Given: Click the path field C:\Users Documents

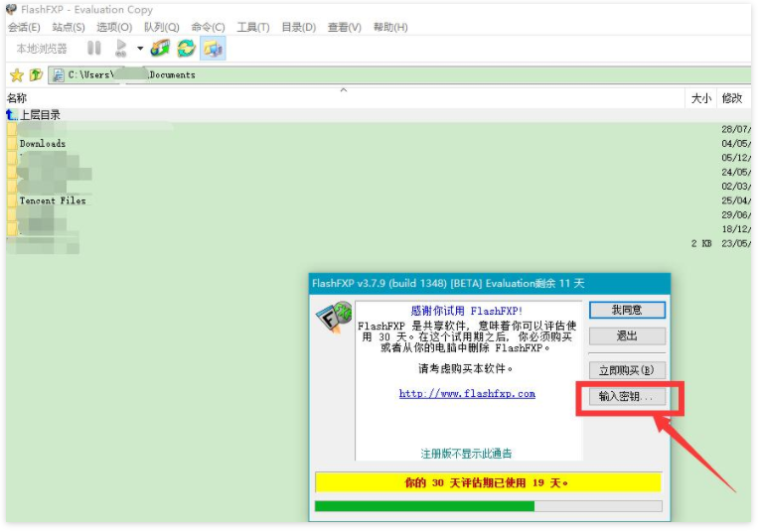Looking at the screenshot, I should click(x=399, y=75).
